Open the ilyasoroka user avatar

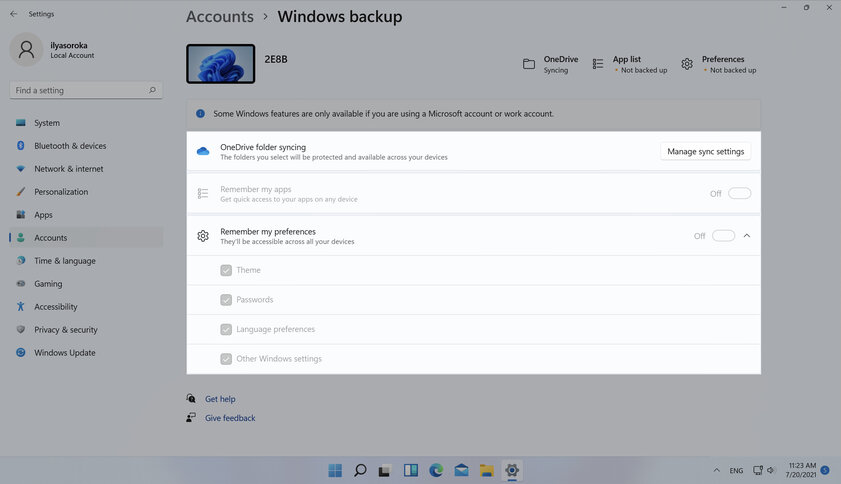[26, 49]
